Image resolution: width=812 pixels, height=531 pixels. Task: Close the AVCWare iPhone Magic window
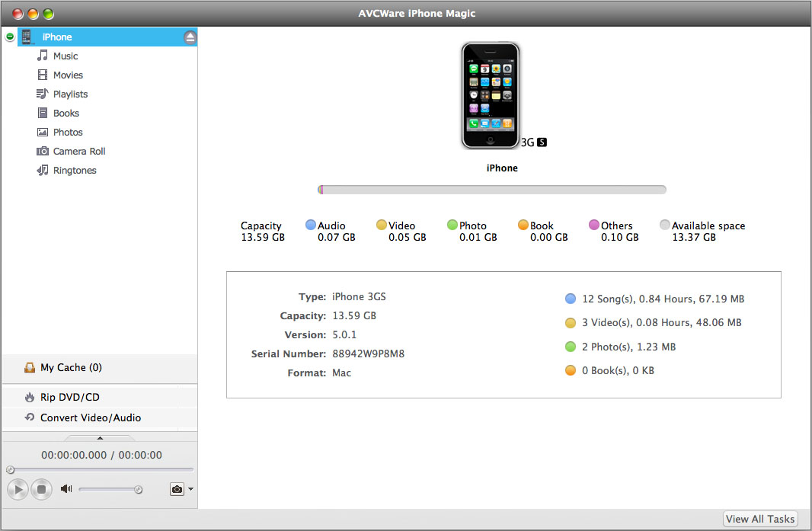pos(18,14)
